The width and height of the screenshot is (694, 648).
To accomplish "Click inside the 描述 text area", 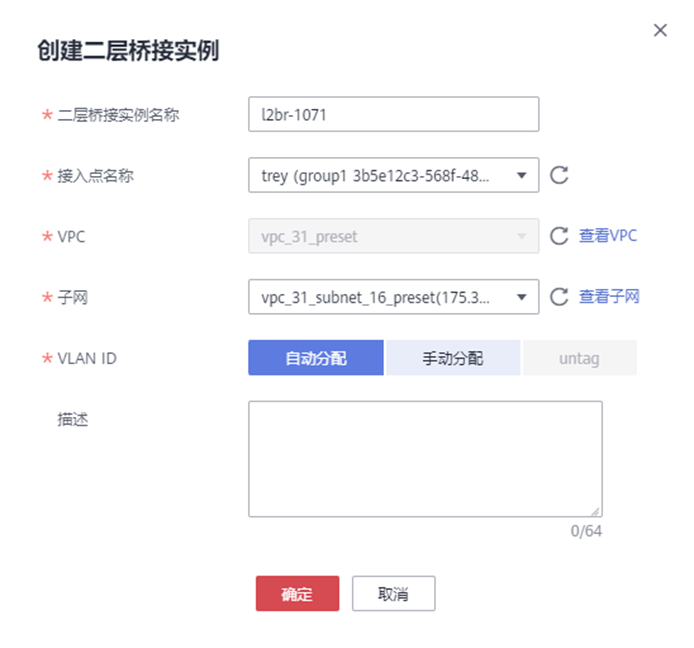I will [425, 459].
